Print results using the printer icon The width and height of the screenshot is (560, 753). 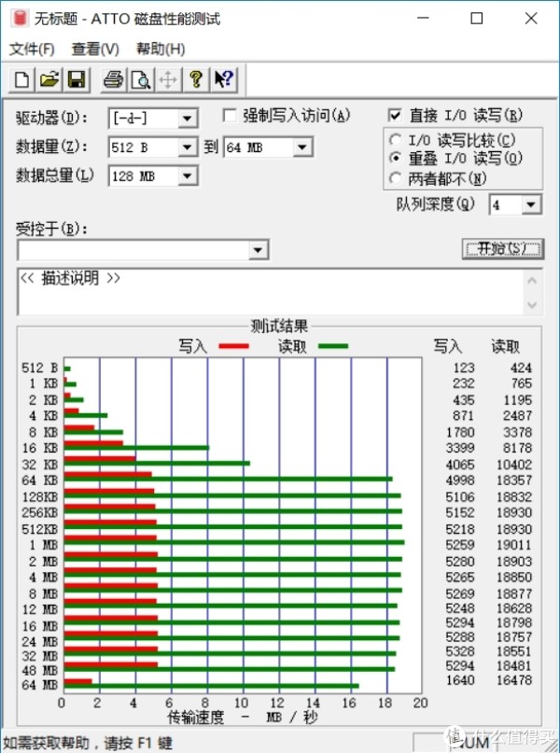(x=113, y=79)
